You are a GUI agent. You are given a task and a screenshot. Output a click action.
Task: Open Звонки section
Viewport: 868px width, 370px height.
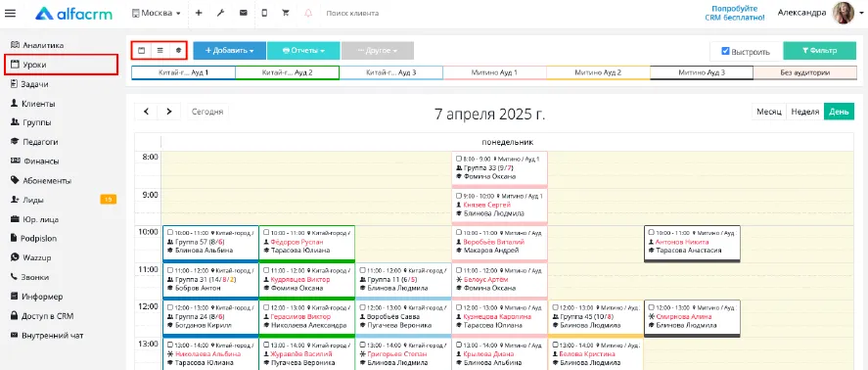30,277
